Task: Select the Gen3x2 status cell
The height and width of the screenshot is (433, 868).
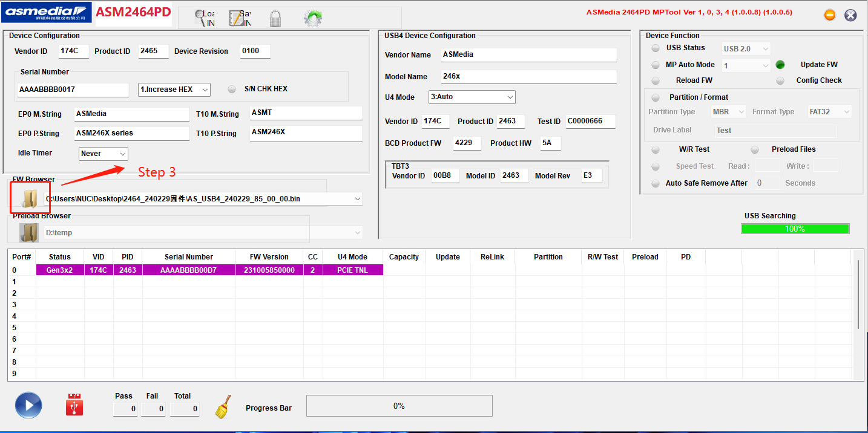Action: 60,270
